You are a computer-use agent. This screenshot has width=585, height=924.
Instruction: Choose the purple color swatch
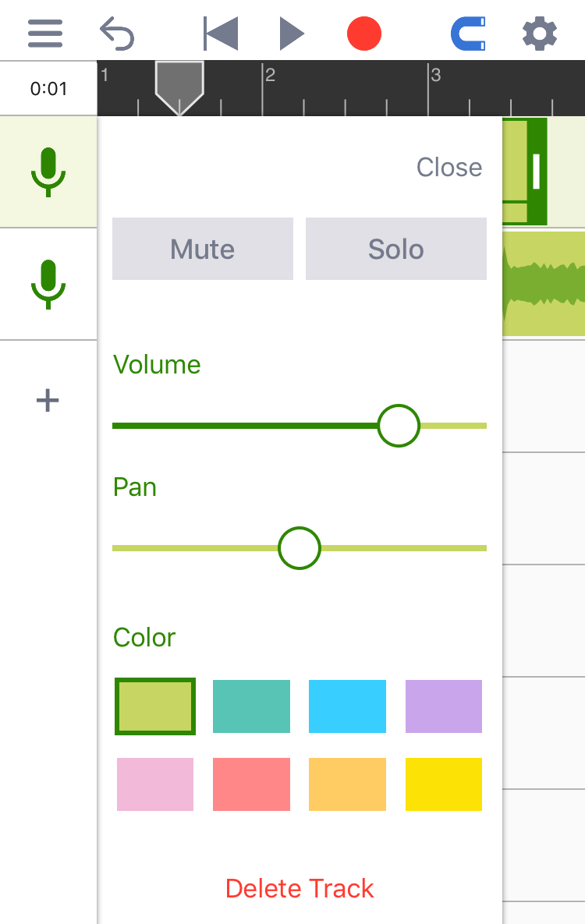[x=444, y=706]
